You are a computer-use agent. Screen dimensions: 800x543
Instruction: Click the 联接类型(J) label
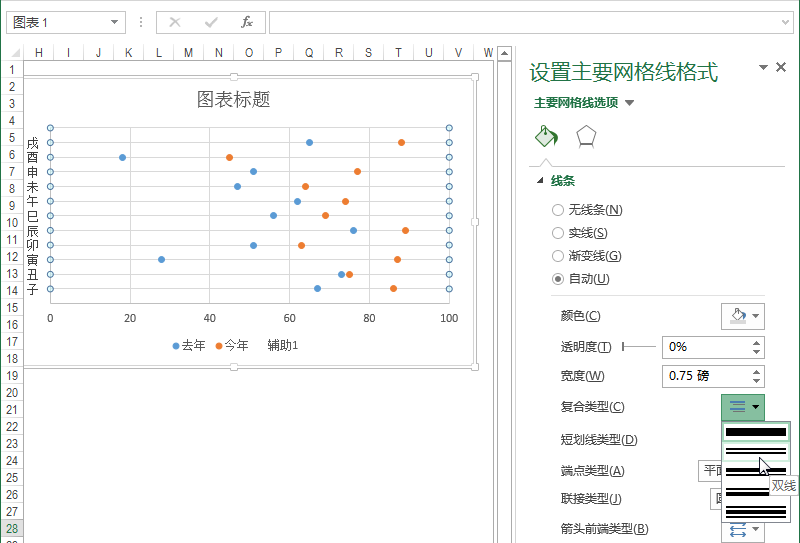(591, 499)
